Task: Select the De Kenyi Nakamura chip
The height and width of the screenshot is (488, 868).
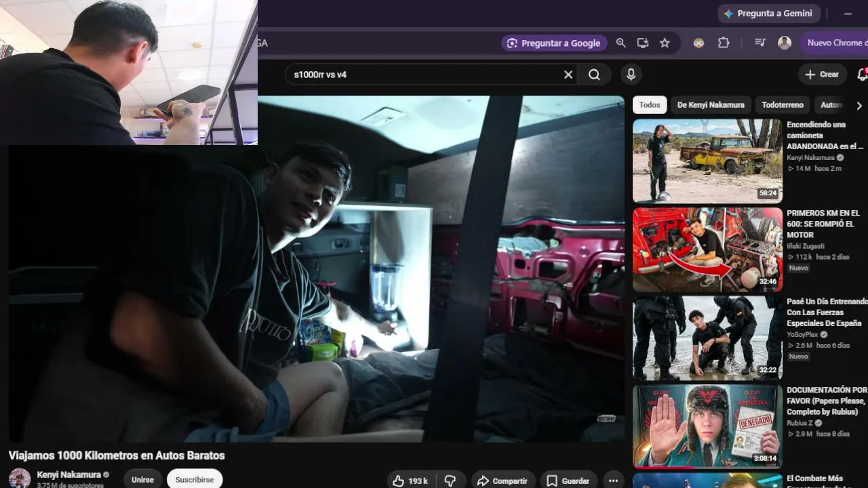Action: click(x=711, y=105)
